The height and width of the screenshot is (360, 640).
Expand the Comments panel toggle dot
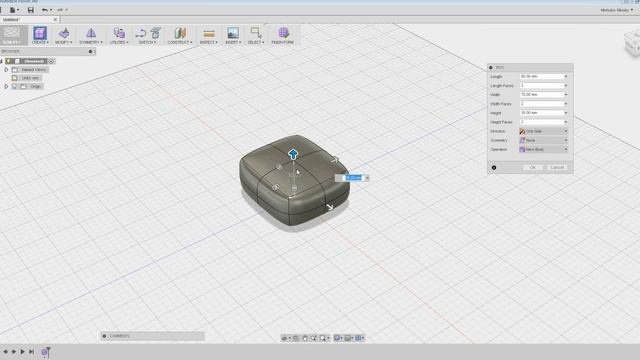point(104,336)
